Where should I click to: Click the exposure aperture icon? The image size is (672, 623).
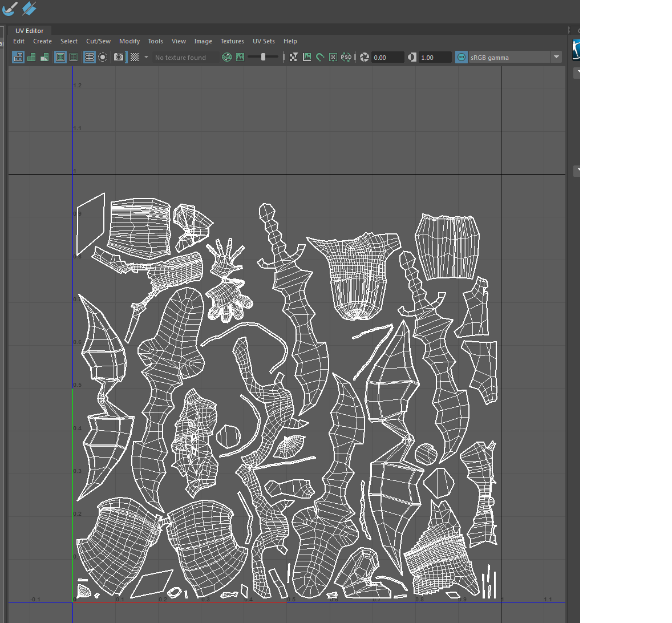click(365, 57)
